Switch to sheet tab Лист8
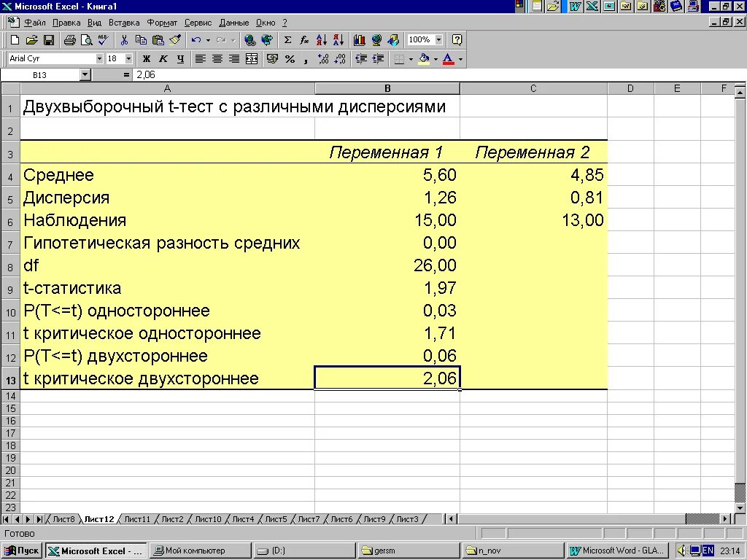Screen dimensions: 747x560 click(64, 519)
